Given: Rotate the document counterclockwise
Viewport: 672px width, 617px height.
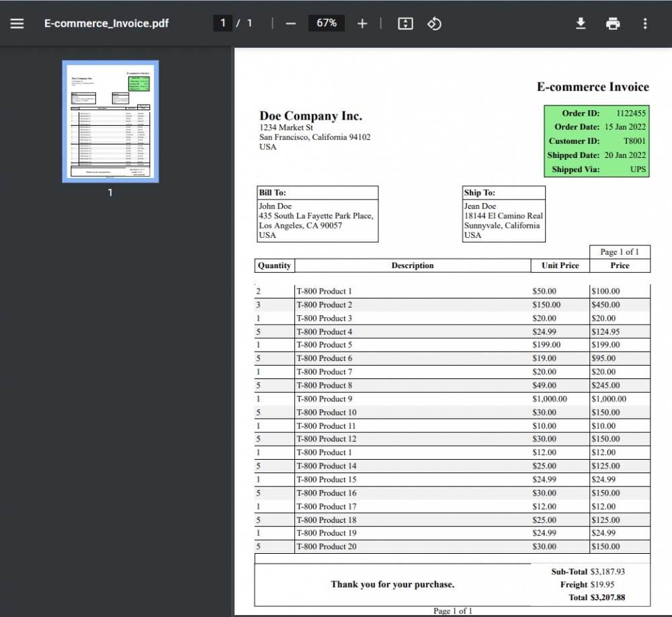Looking at the screenshot, I should (434, 24).
